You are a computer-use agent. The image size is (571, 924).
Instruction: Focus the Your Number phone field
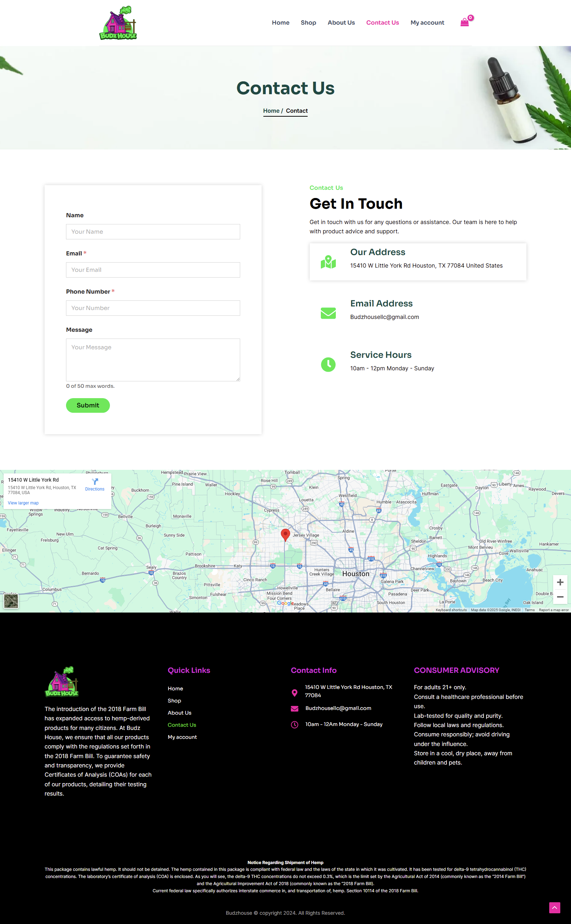(x=153, y=308)
